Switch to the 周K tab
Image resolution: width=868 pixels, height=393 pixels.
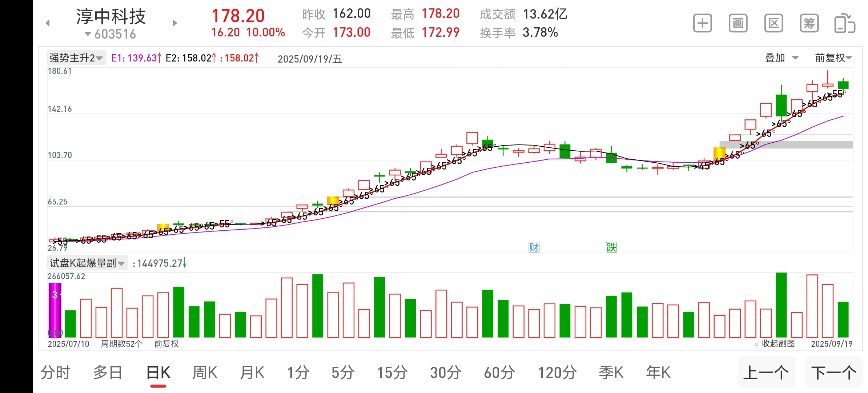click(205, 373)
